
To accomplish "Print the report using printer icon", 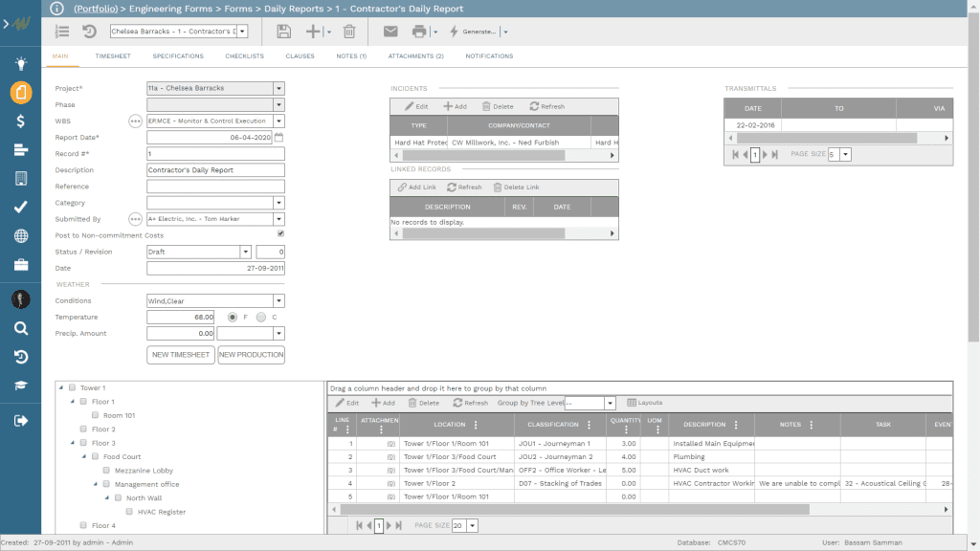I will click(x=419, y=32).
